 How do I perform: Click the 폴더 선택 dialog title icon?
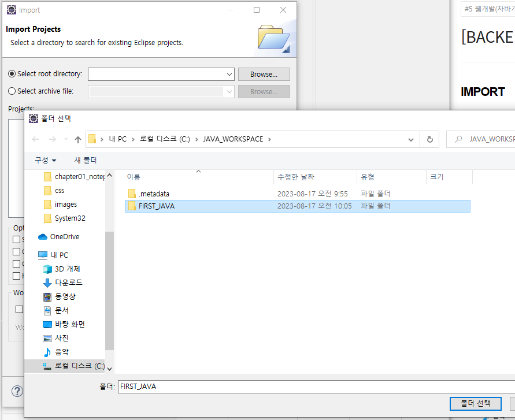(34, 118)
